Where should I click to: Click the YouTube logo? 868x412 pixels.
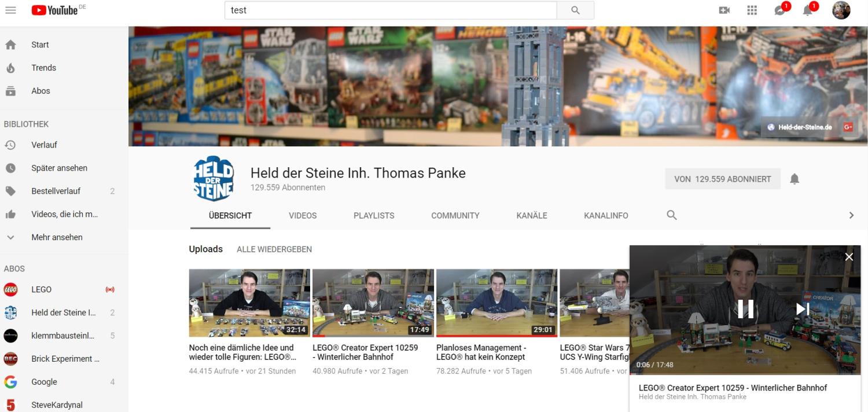[x=55, y=10]
